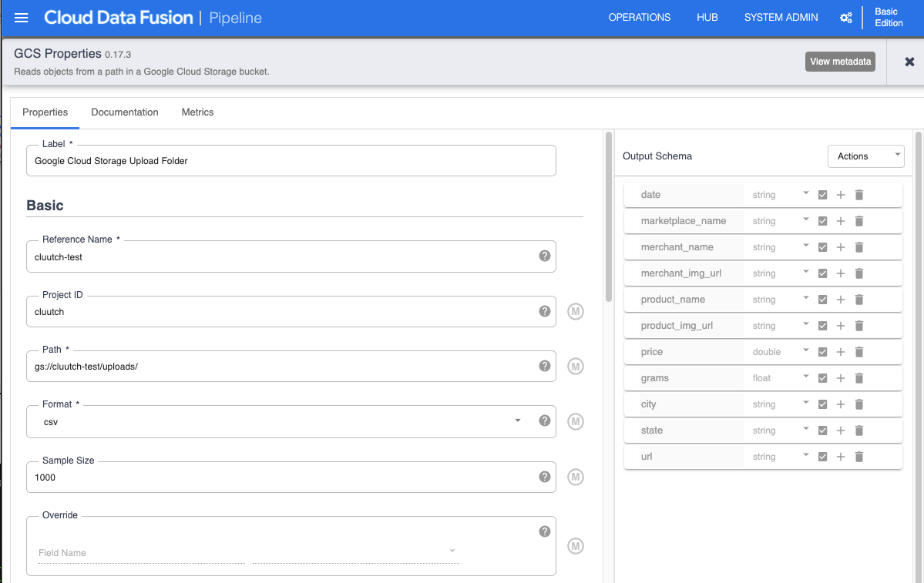Click into the Label input field
This screenshot has height=583, width=924.
tap(291, 161)
